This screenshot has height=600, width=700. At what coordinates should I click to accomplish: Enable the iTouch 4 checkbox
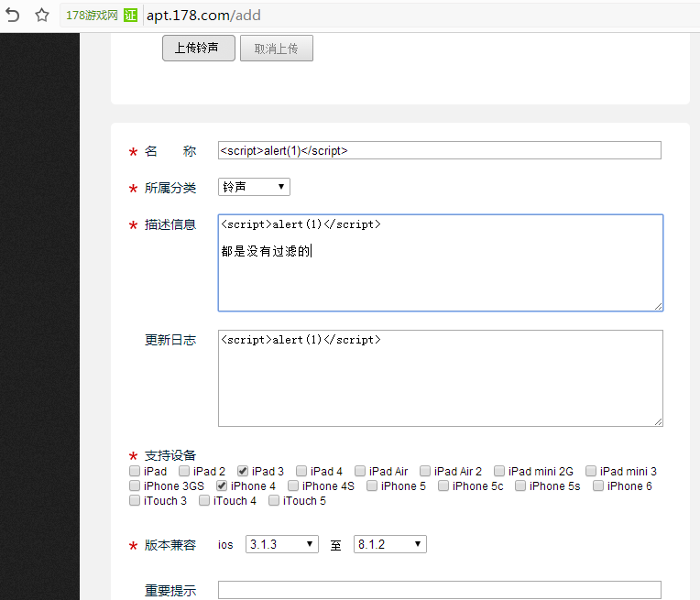coord(204,500)
